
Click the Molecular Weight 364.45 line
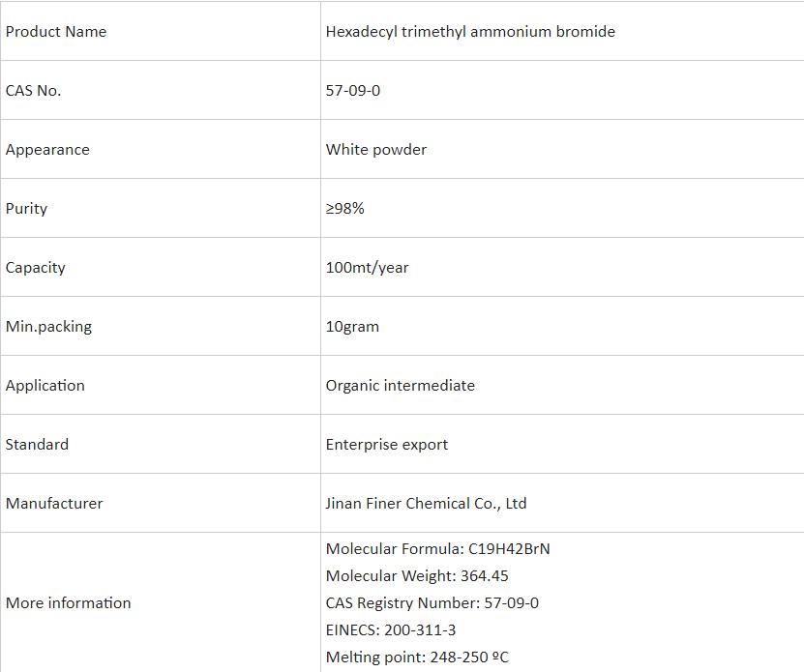coord(417,575)
